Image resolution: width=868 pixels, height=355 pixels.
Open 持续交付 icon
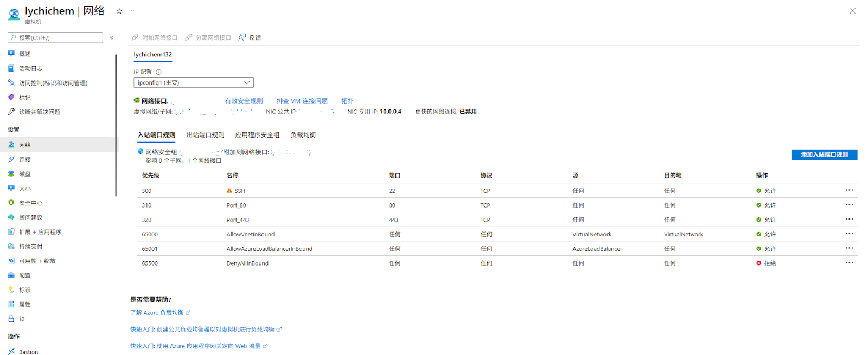pos(11,246)
